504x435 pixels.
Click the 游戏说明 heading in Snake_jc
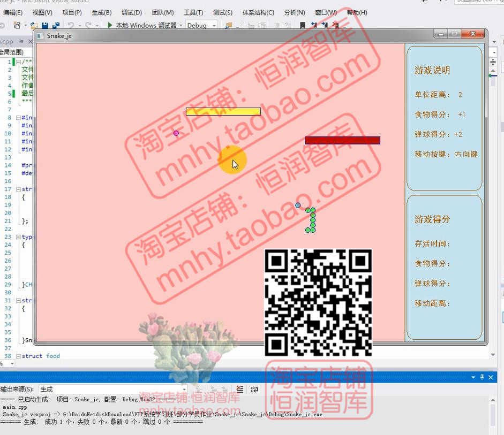432,70
